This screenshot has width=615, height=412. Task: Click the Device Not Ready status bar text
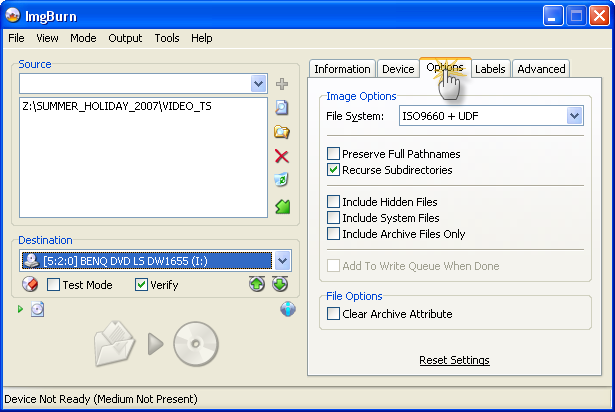101,399
